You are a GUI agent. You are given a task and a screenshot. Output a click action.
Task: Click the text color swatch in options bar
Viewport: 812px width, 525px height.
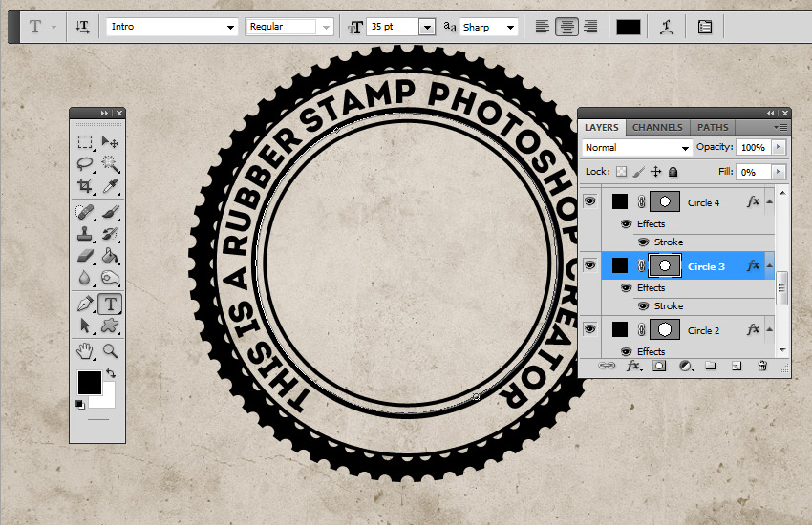pos(628,27)
